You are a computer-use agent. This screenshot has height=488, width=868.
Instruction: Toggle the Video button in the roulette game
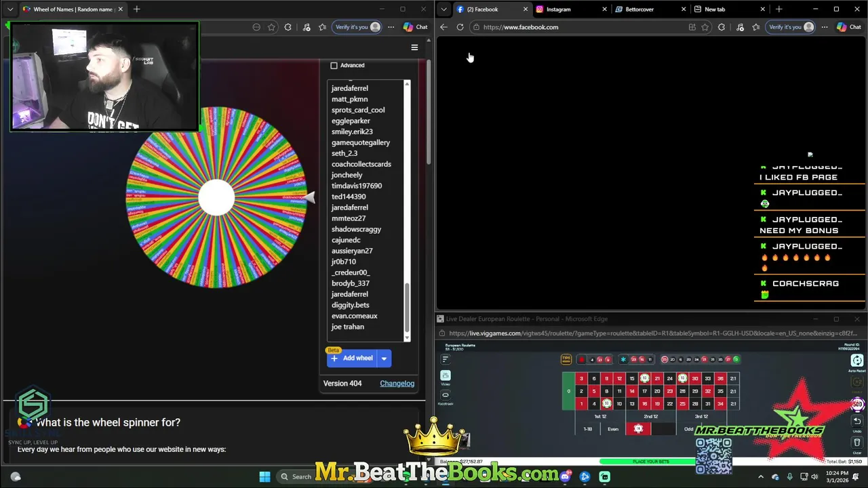pyautogui.click(x=445, y=377)
